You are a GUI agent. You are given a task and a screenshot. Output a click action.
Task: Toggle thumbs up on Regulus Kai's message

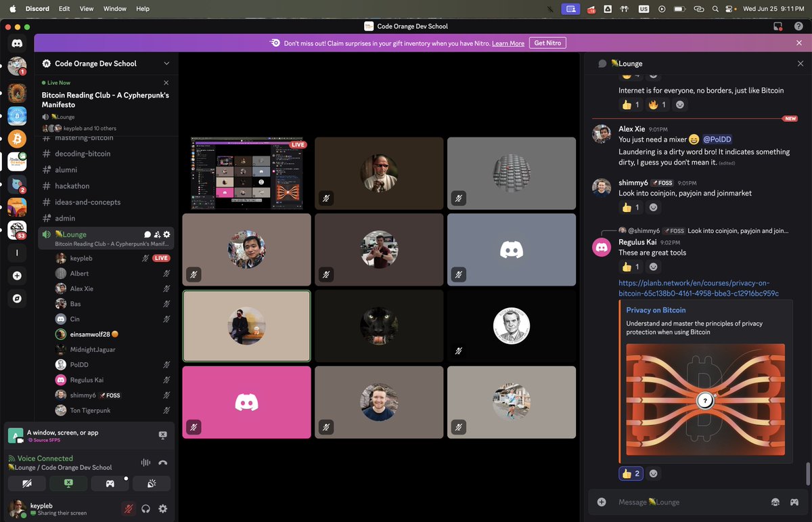(631, 267)
